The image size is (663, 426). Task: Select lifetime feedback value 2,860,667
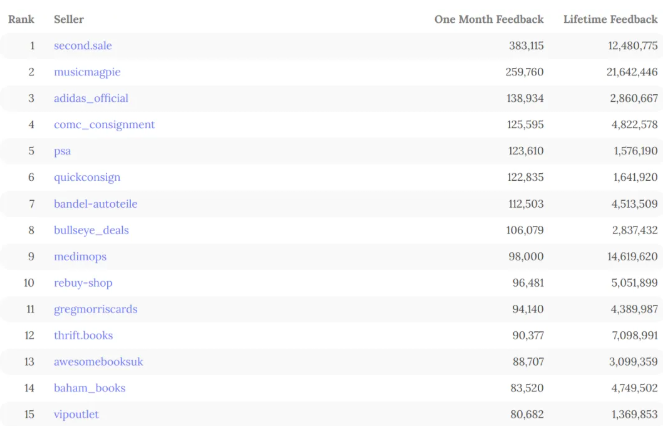click(x=634, y=99)
